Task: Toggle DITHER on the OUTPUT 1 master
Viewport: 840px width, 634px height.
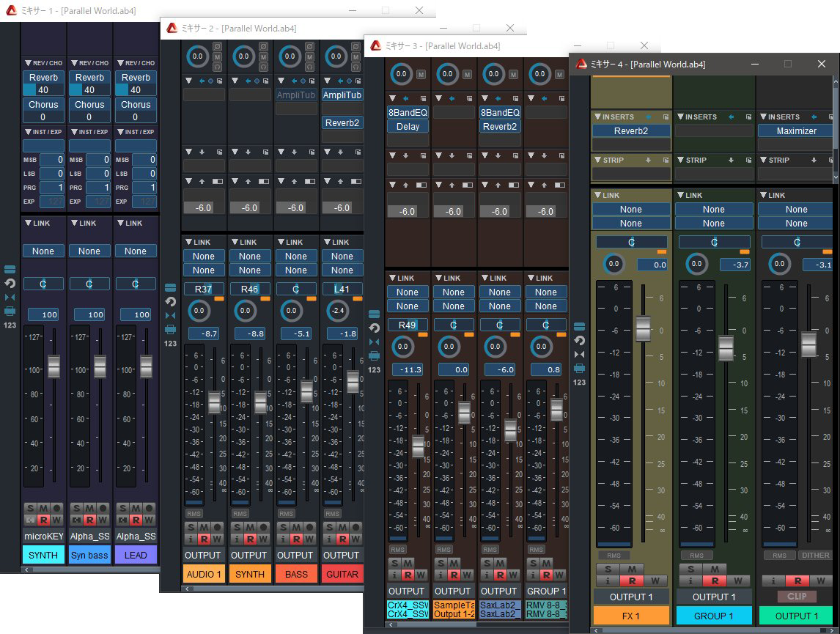Action: click(x=814, y=556)
